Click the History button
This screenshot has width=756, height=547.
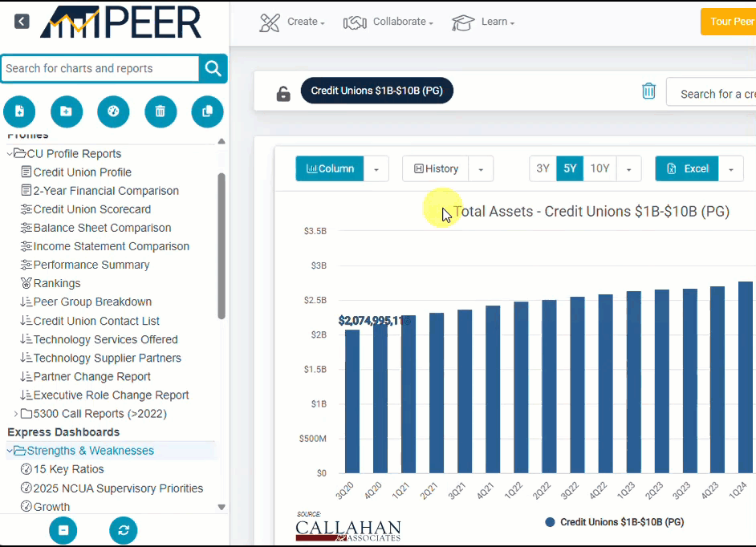point(435,168)
